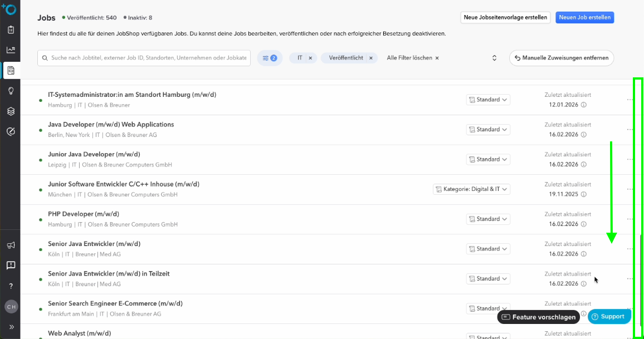Open the layers stack icon in sidebar

[x=11, y=111]
